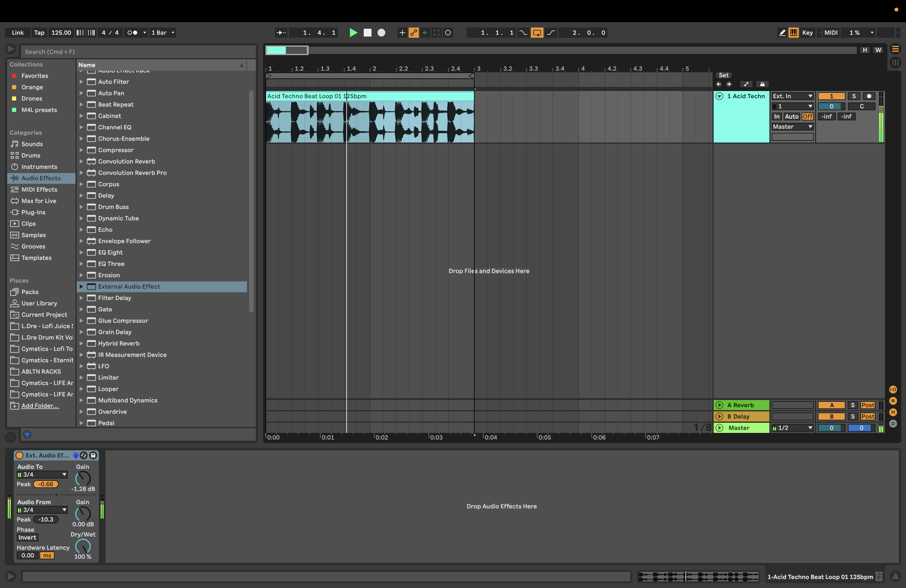Open the 1 Bar quantization dropdown
This screenshot has width=906, height=588.
[x=163, y=33]
